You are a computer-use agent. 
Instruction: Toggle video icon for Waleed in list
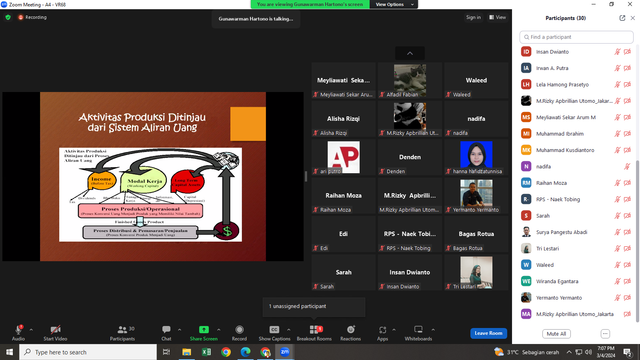pos(627,265)
